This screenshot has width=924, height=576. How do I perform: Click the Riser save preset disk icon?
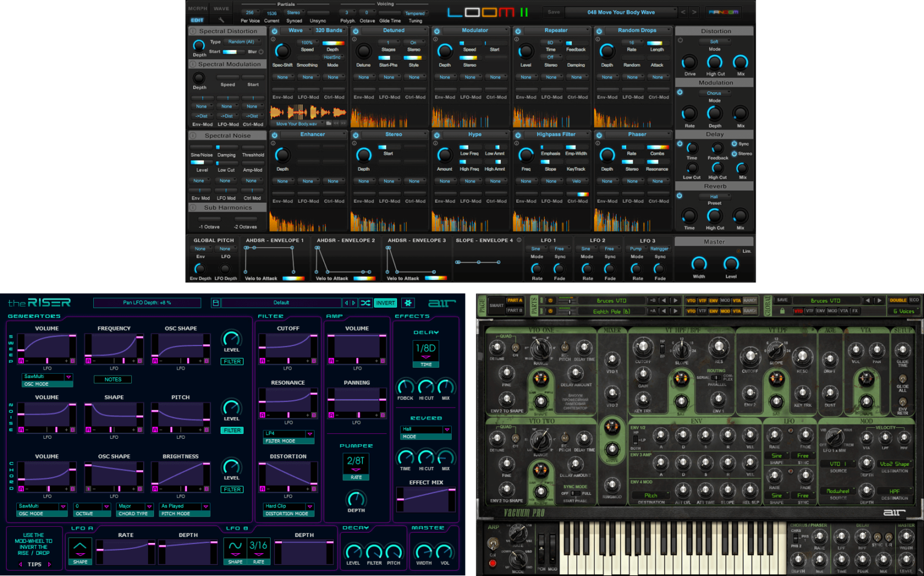tap(215, 303)
